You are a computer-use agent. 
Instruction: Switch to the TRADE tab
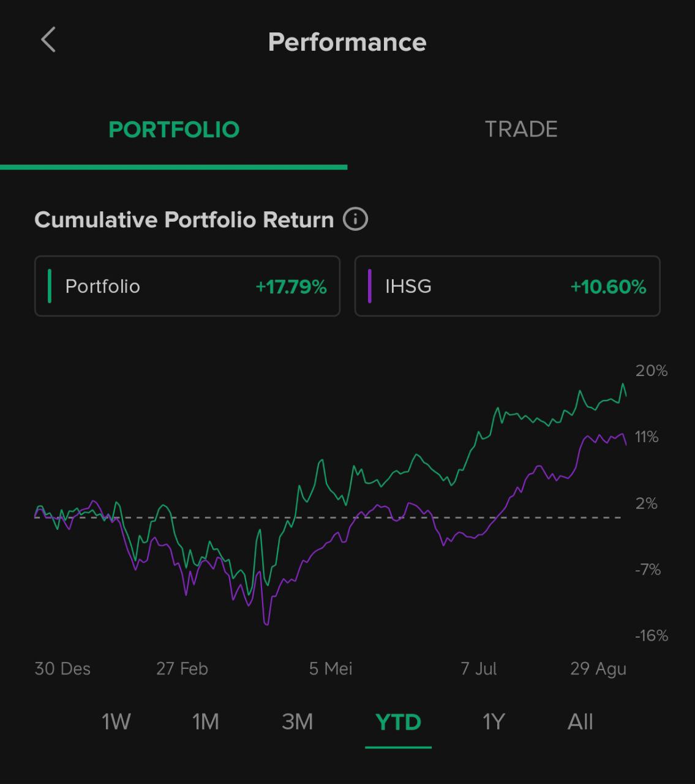point(521,129)
